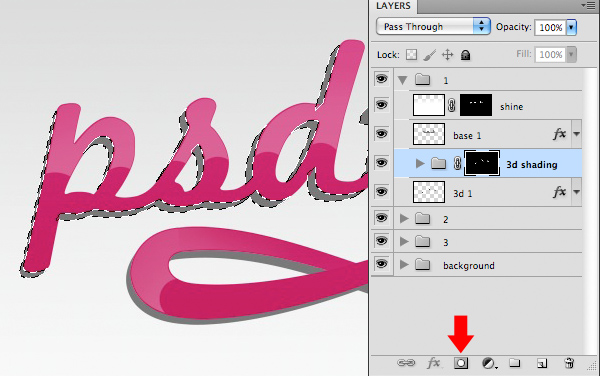Viewport: 600px width, 376px height.
Task: Open the Opacity slider dropdown arrow
Action: pyautogui.click(x=571, y=27)
